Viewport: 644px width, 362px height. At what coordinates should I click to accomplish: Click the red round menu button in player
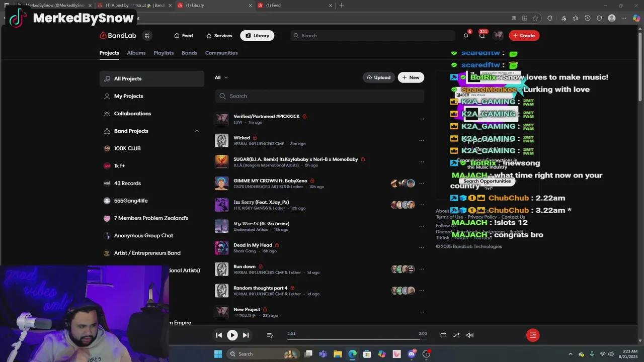point(533,335)
